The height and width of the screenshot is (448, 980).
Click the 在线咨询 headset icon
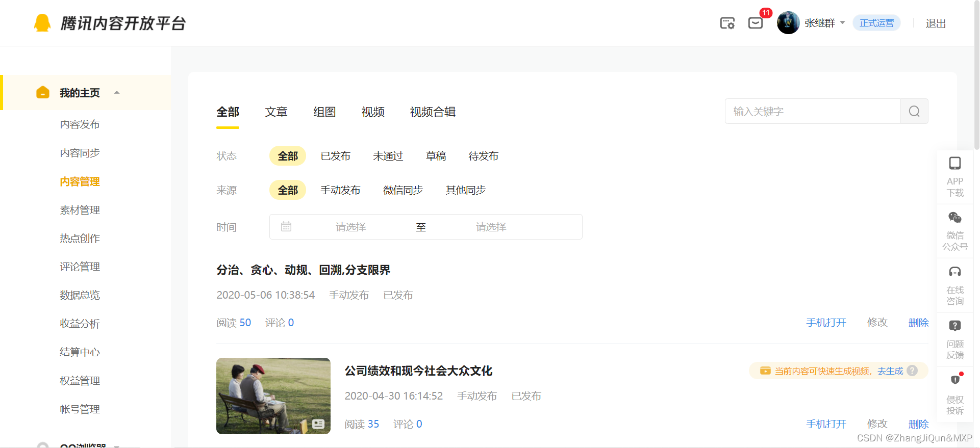pyautogui.click(x=955, y=272)
